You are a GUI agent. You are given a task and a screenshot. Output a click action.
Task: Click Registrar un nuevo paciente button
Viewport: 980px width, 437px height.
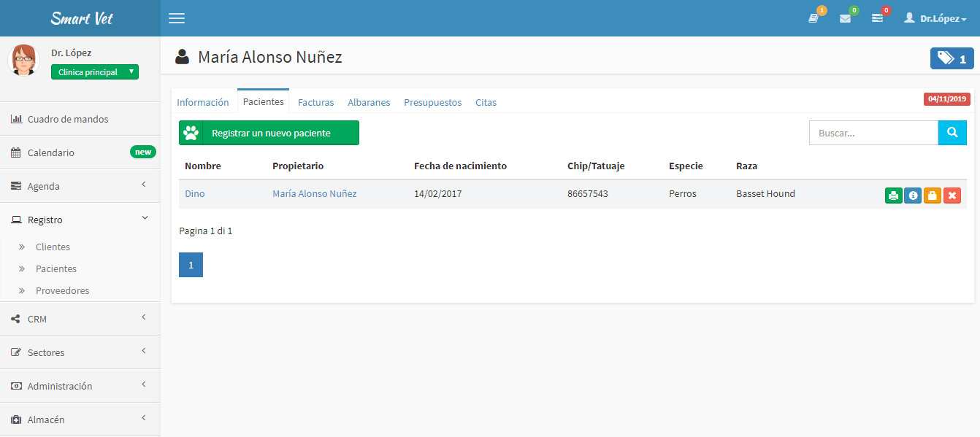pyautogui.click(x=269, y=133)
